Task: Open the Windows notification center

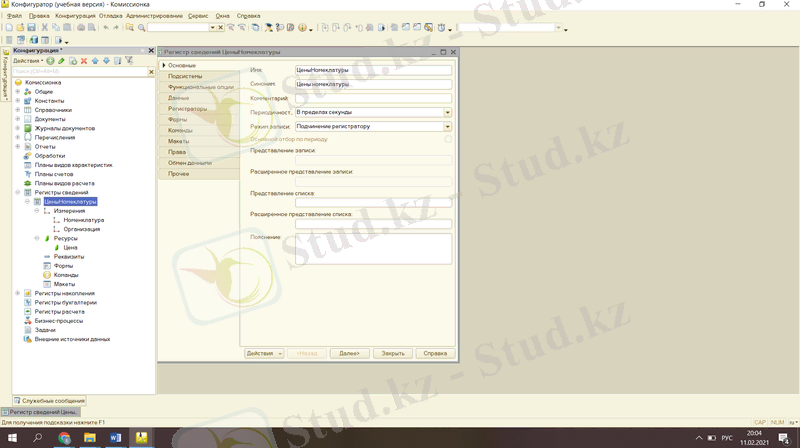Action: click(784, 437)
